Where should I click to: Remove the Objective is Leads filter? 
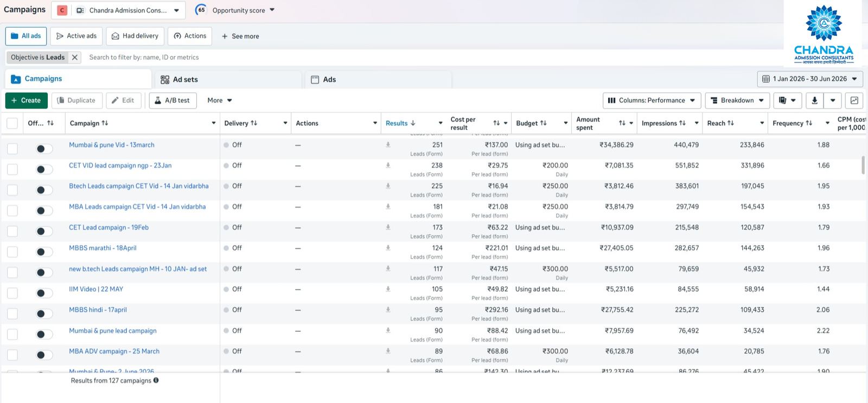[x=75, y=57]
